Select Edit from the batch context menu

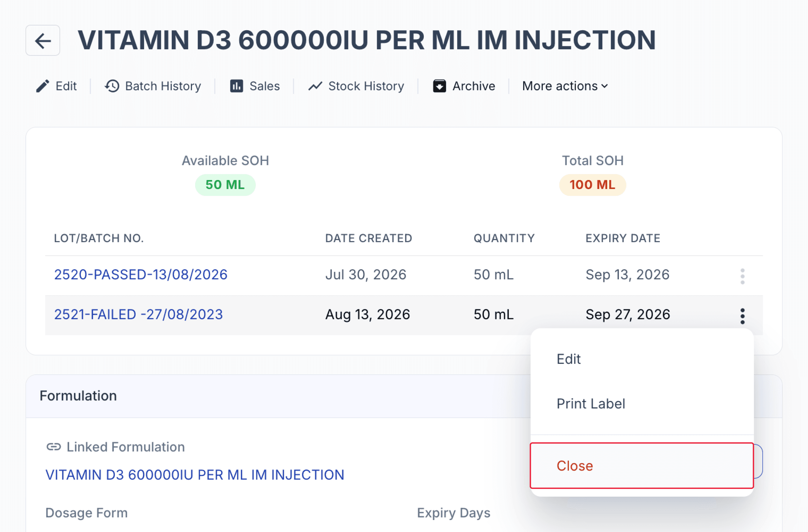point(569,359)
